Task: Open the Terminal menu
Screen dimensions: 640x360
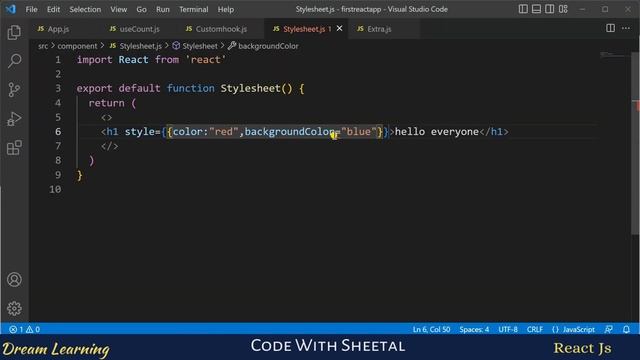Action: tap(193, 9)
